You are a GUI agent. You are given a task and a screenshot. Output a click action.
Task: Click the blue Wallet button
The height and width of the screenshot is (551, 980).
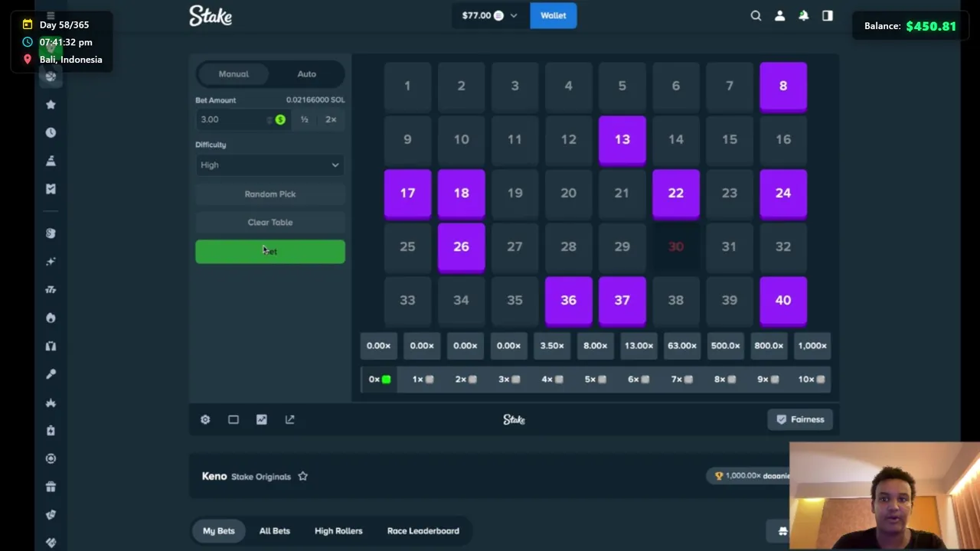pyautogui.click(x=554, y=15)
